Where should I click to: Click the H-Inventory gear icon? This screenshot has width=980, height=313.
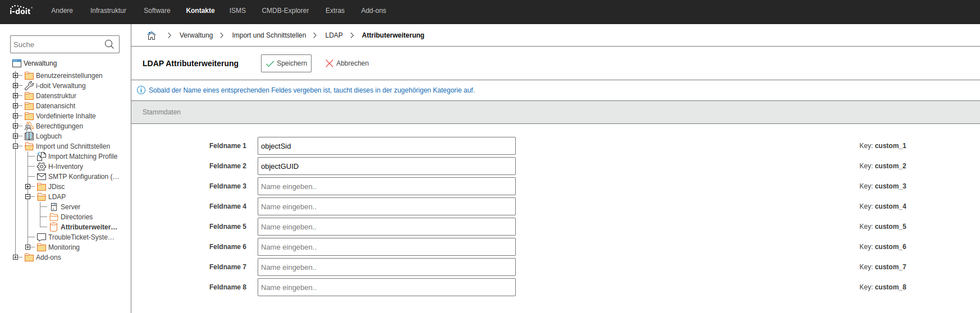pyautogui.click(x=42, y=167)
